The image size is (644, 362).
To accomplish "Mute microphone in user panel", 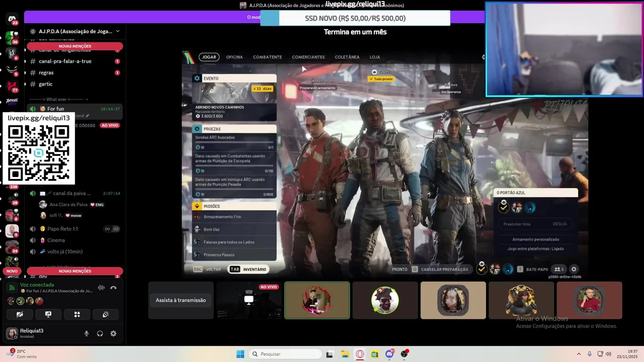I will click(x=87, y=333).
